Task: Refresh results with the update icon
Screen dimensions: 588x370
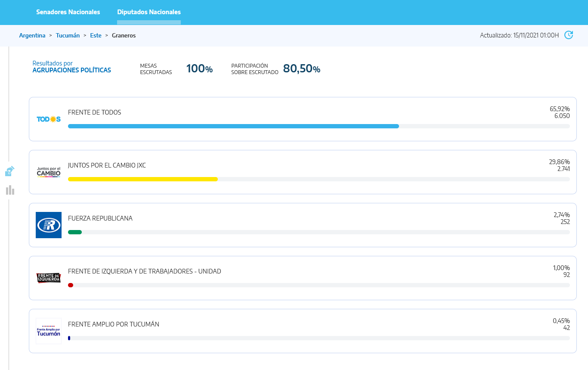Action: coord(569,35)
